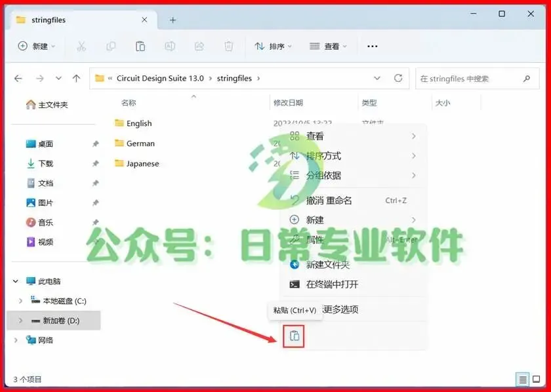Choose 属性 in context menu
The image size is (551, 392).
[x=353, y=239]
